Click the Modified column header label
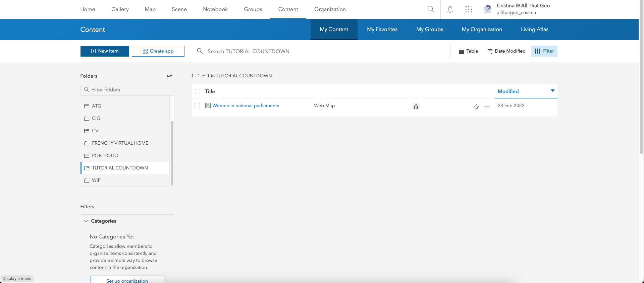Viewport: 644px width, 283px height. 508,91
